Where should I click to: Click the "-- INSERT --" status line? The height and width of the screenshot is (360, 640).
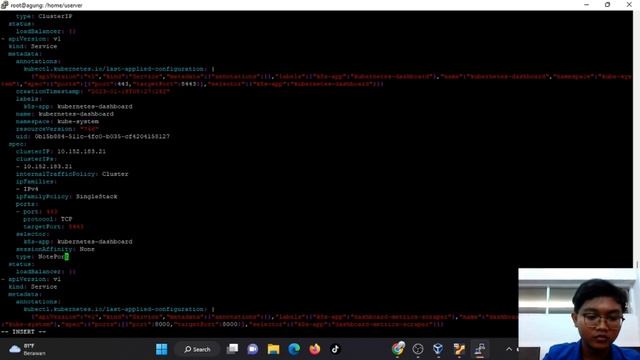tap(23, 332)
